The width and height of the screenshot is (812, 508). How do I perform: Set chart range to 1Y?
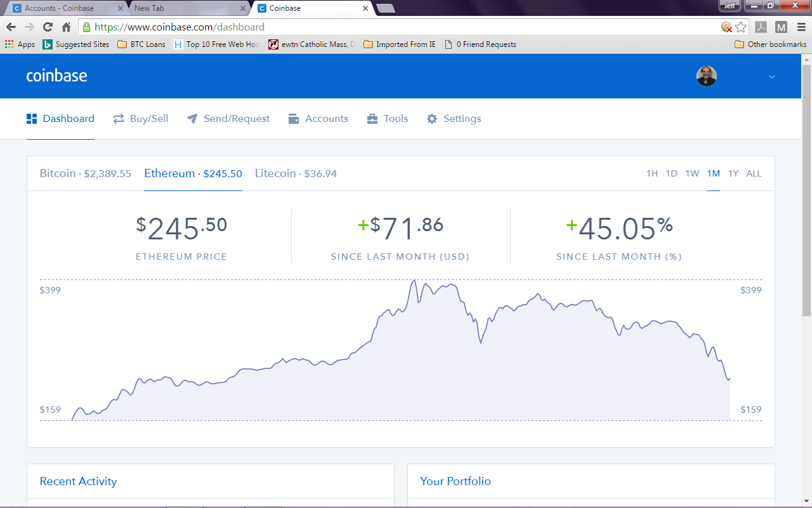(x=733, y=173)
